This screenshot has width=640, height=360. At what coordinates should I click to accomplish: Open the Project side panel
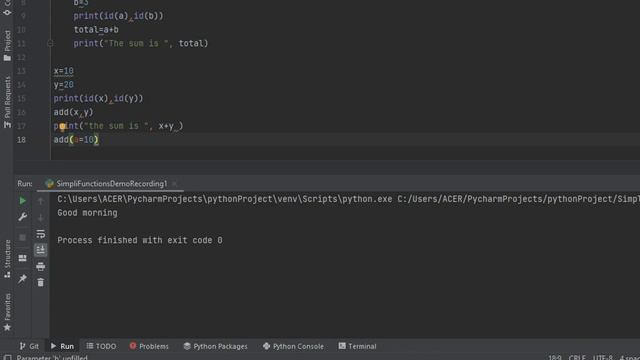7,46
